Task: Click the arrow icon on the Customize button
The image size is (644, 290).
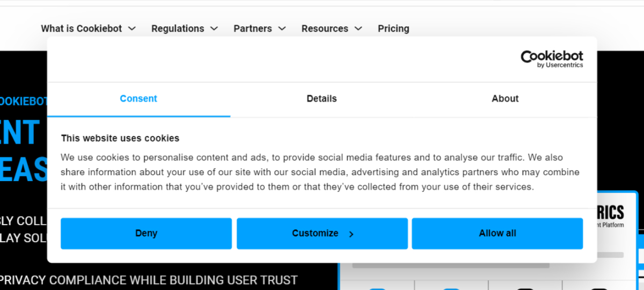Action: (351, 234)
